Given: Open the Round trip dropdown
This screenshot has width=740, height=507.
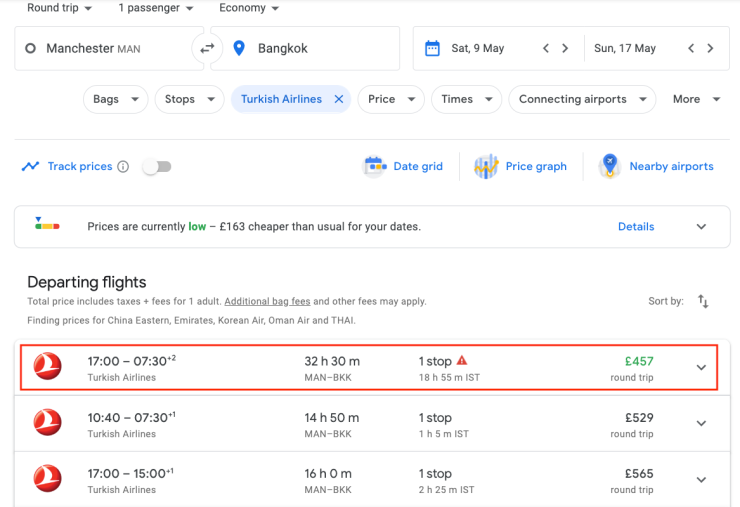Looking at the screenshot, I should [x=59, y=8].
